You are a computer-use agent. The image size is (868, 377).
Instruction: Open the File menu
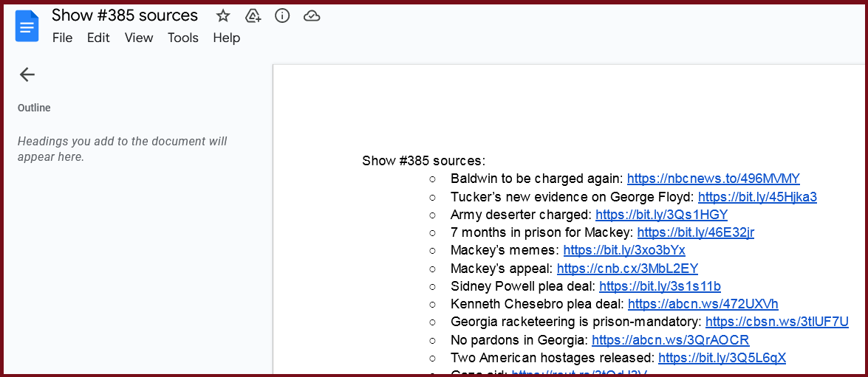pos(63,38)
